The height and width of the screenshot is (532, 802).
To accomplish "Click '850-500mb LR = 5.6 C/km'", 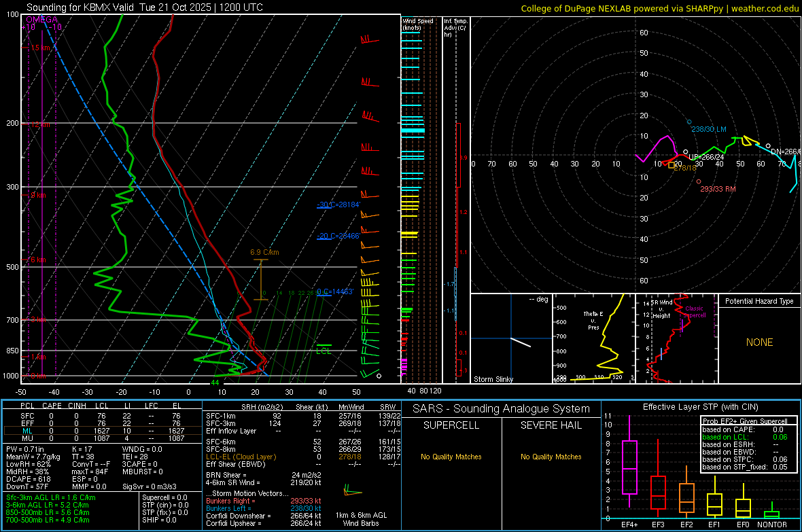I will [48, 512].
